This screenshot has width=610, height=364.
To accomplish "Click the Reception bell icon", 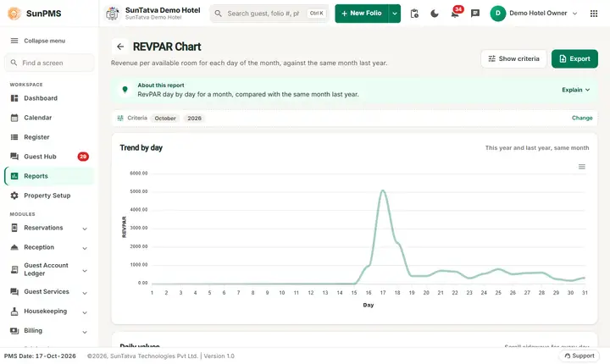I will [14, 247].
